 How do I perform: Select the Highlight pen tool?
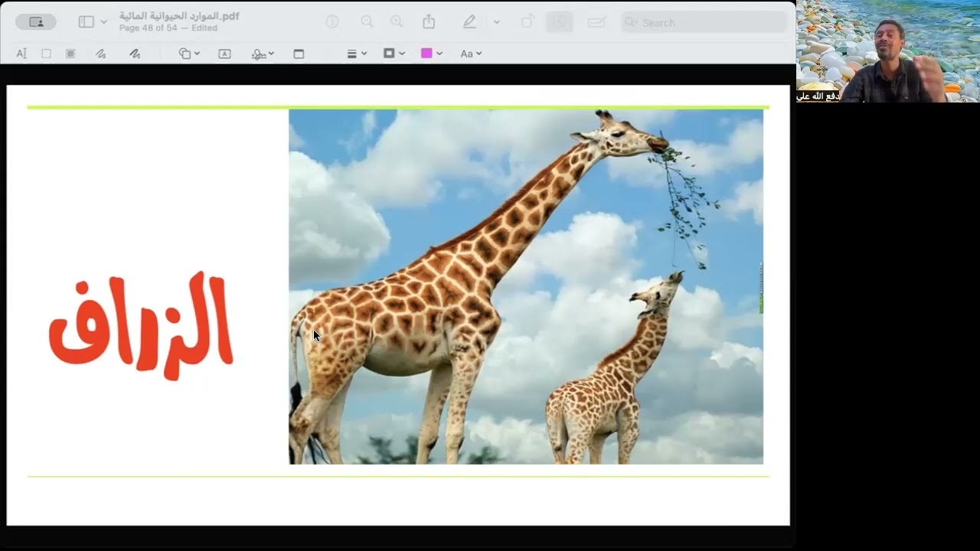(469, 22)
